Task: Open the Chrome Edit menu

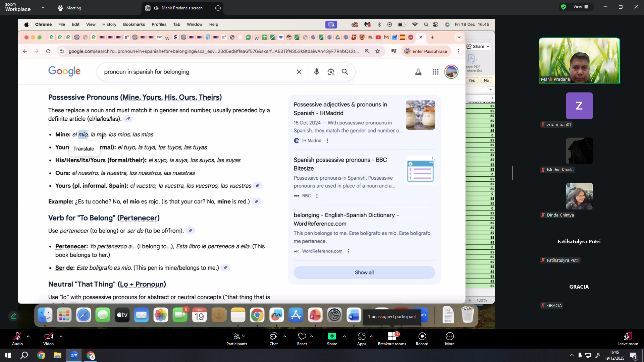Action: 76,24
